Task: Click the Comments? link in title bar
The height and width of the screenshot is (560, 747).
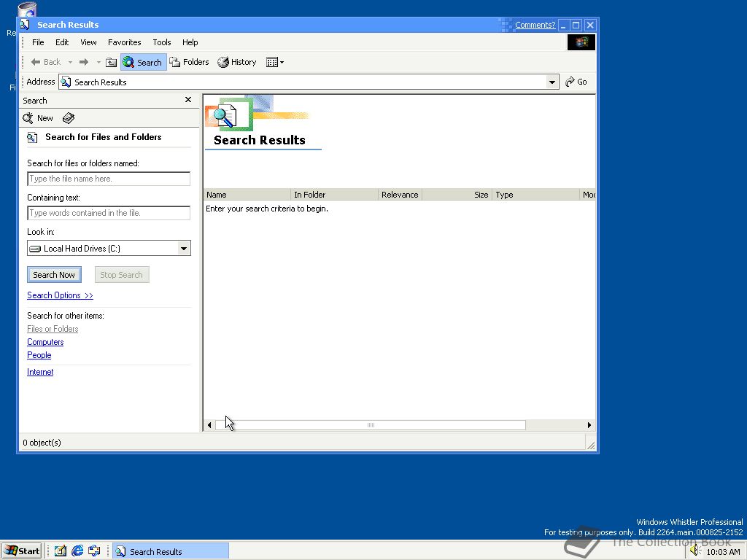Action: 535,25
